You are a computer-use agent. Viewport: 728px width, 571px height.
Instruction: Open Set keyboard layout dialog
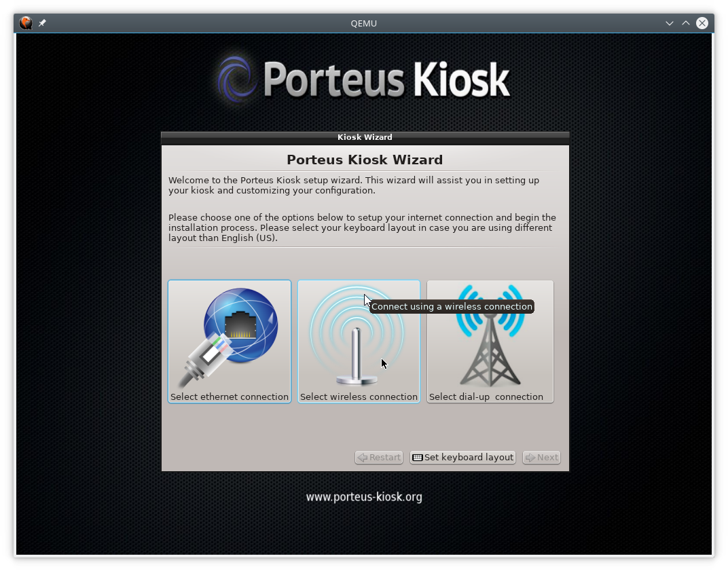(x=463, y=457)
